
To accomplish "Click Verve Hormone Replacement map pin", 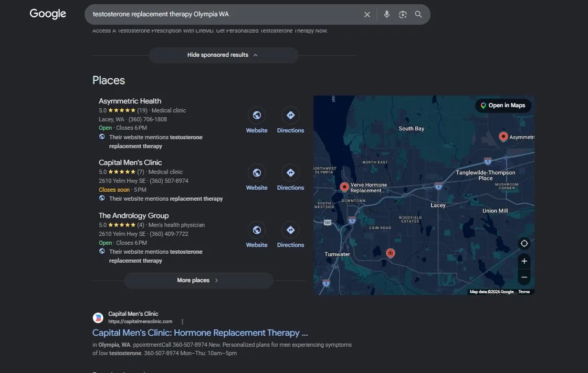I will tap(344, 187).
